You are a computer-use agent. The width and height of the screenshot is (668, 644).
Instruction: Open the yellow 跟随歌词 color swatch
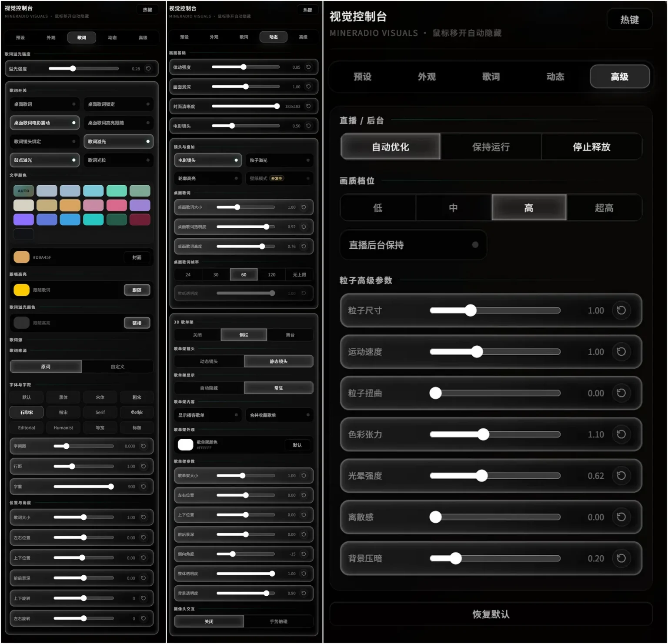(21, 290)
